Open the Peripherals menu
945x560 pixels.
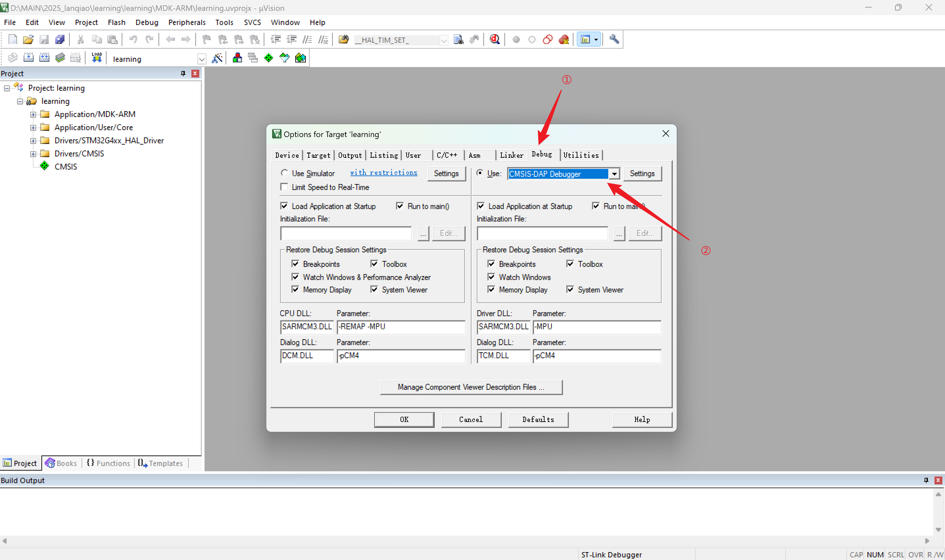[x=186, y=22]
